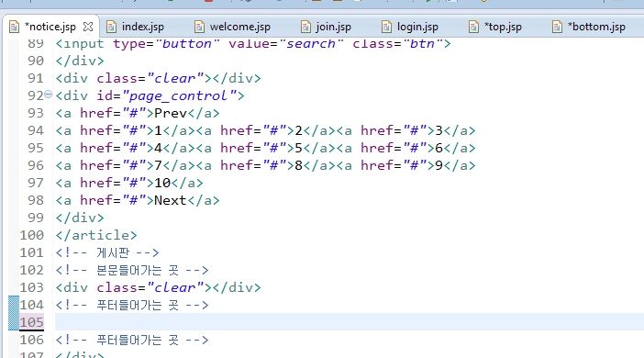Click the Next anchor text on line 98
644x358 pixels.
(x=171, y=200)
